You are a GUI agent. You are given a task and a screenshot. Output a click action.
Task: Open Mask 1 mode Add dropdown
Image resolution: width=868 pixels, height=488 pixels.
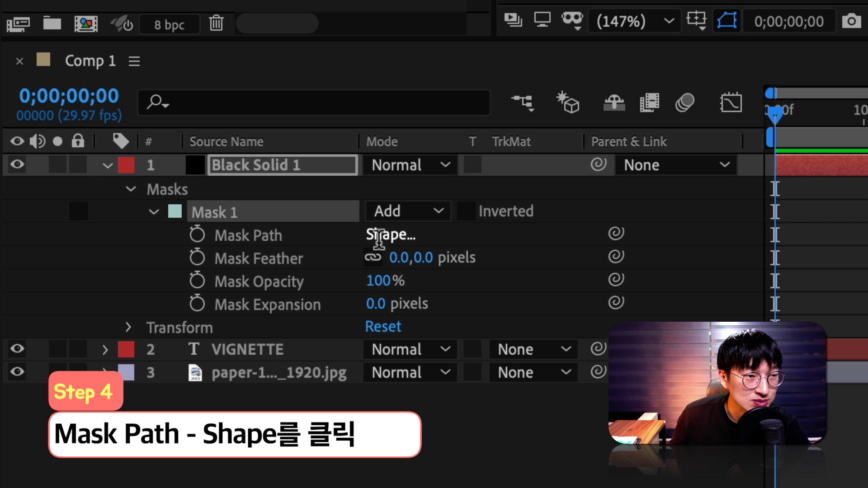[408, 211]
